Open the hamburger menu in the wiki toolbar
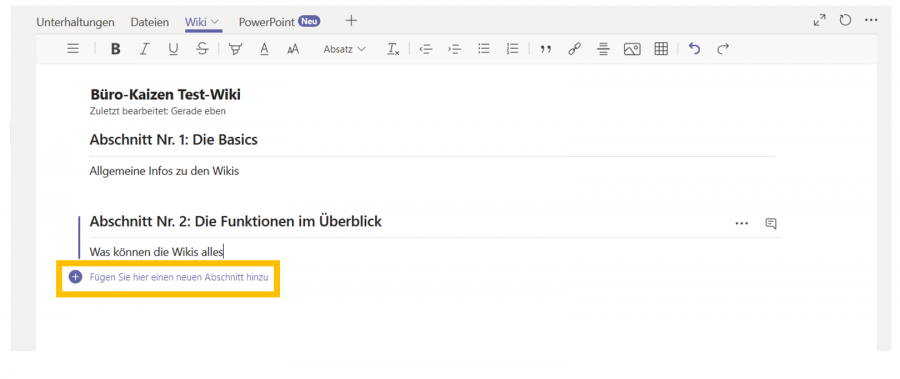The image size is (900, 379). tap(73, 49)
